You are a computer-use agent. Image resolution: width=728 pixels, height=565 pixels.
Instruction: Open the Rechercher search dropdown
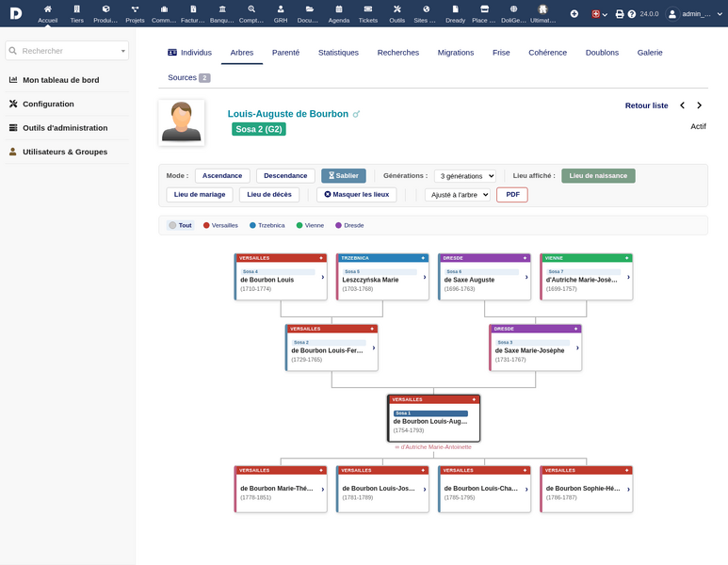67,51
